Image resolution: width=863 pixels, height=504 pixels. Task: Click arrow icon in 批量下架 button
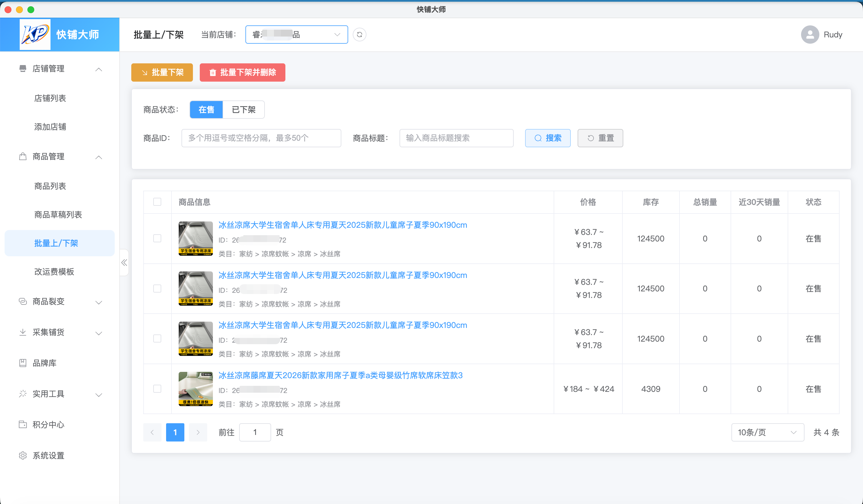click(x=144, y=72)
